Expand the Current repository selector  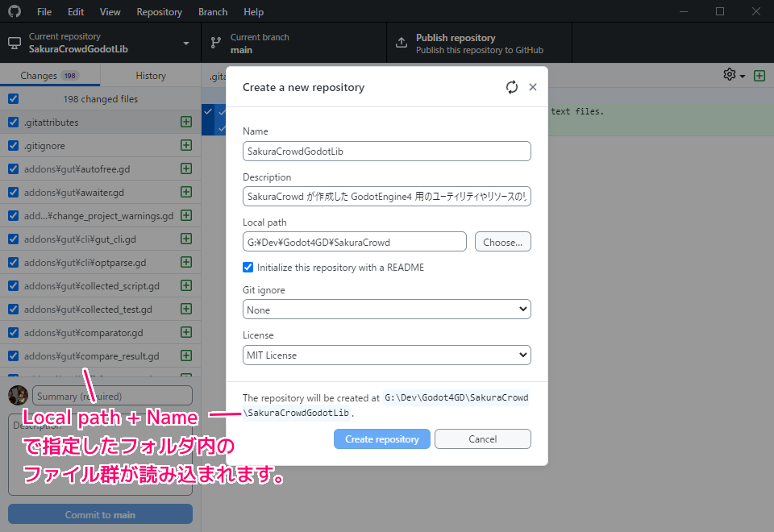tap(100, 43)
